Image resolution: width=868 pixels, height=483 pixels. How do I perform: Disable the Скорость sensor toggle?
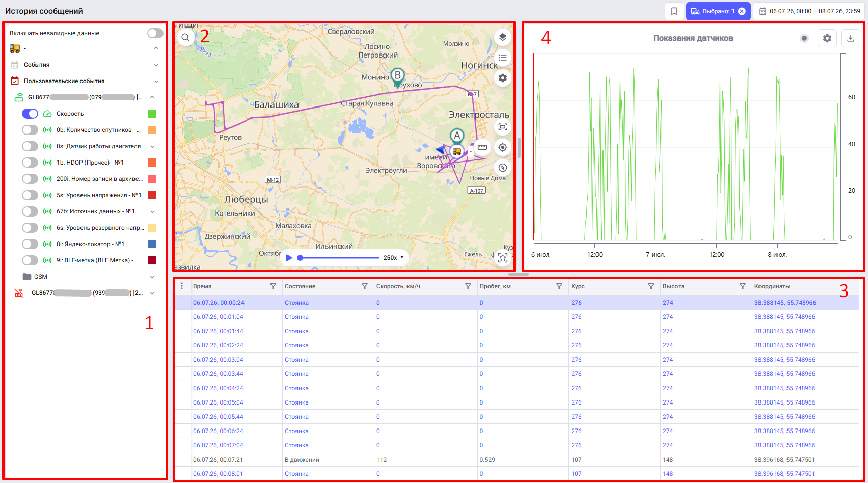(x=30, y=114)
